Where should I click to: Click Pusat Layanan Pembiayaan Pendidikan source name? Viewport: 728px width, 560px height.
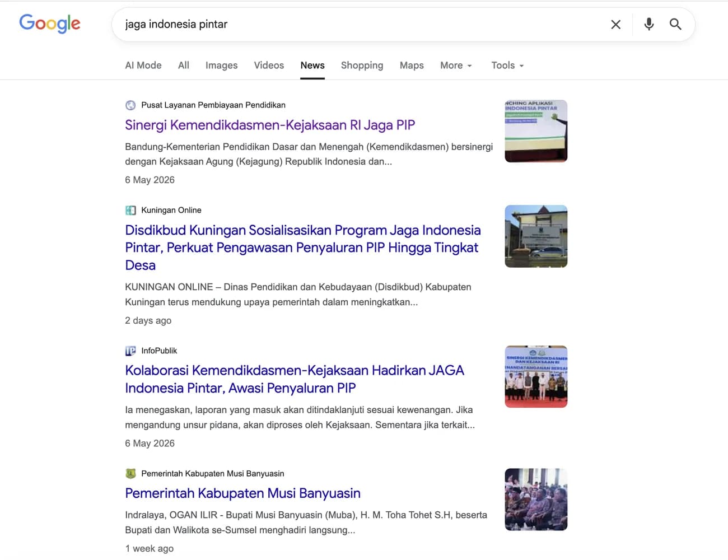[x=213, y=105]
